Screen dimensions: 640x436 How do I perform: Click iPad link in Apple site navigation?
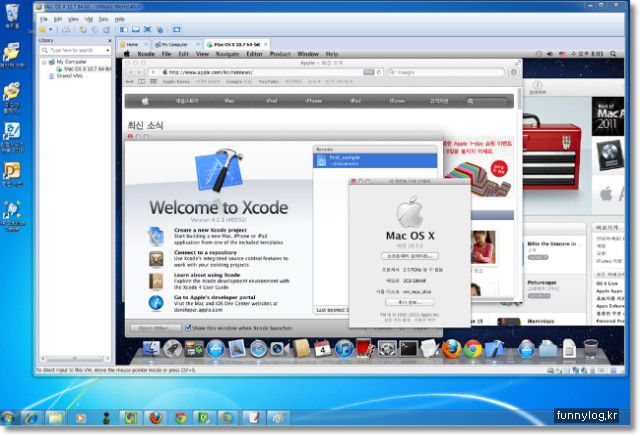(x=356, y=101)
